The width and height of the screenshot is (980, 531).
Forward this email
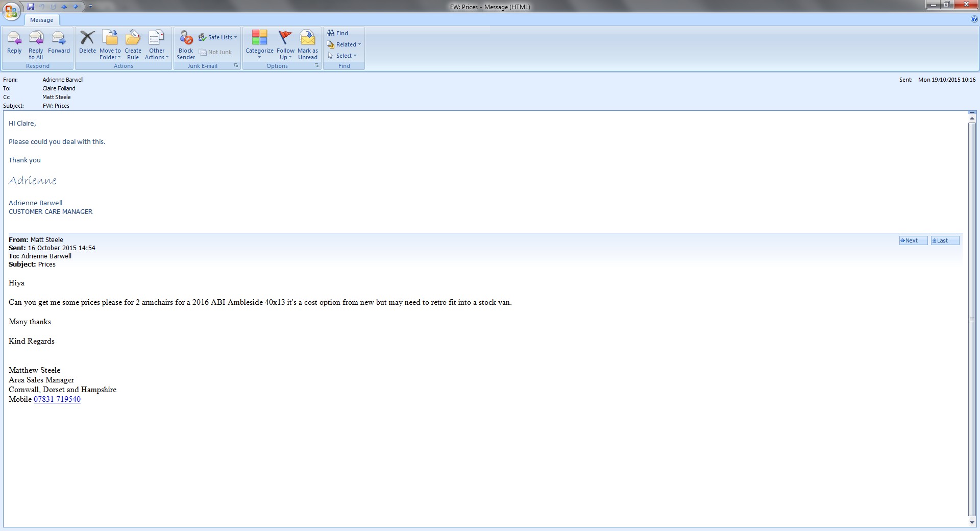point(59,42)
